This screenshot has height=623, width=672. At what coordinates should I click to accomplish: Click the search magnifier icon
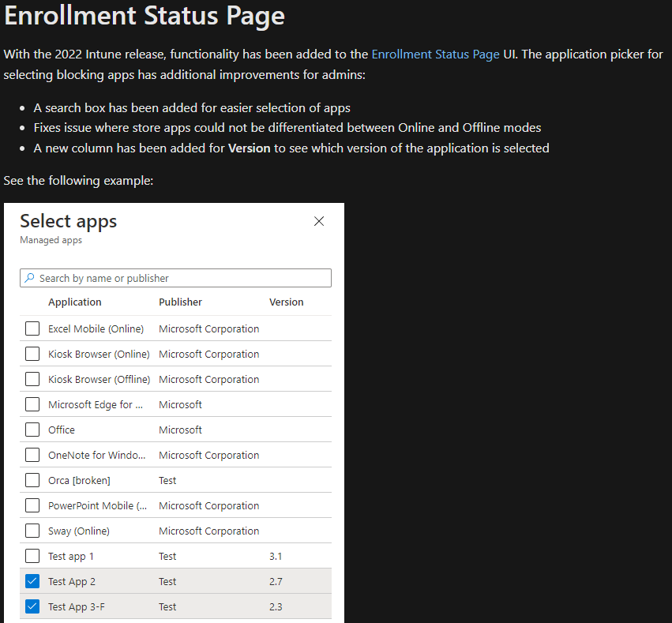pyautogui.click(x=28, y=277)
